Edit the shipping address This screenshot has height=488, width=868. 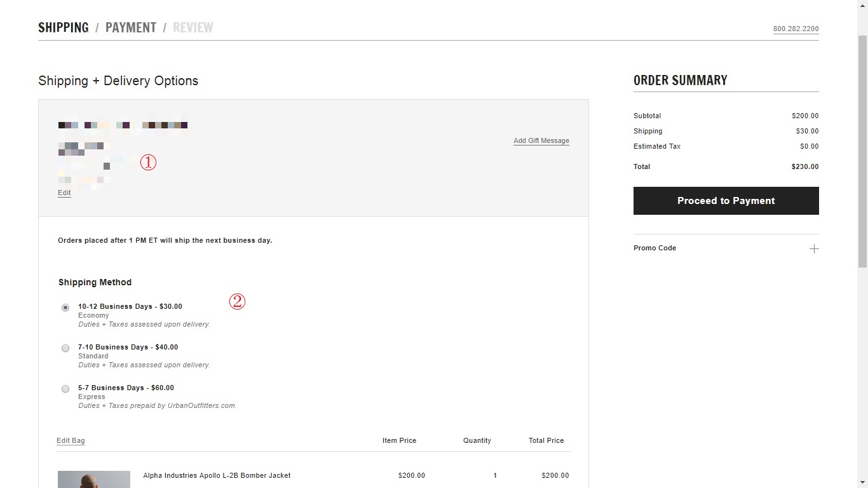[64, 193]
